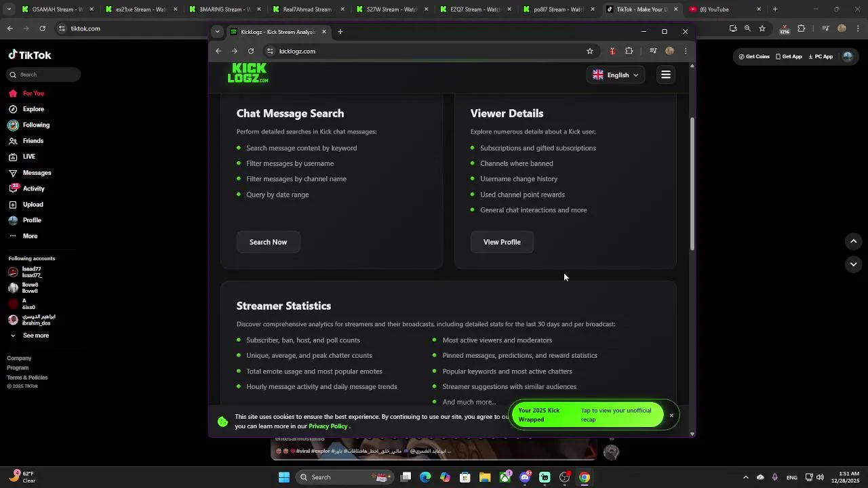Go forward in the KickLogz window
The width and height of the screenshot is (868, 488).
[x=235, y=51]
